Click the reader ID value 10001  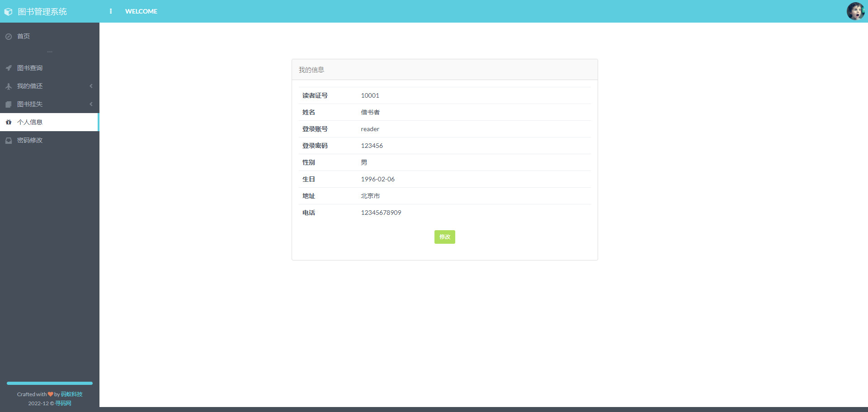(370, 95)
